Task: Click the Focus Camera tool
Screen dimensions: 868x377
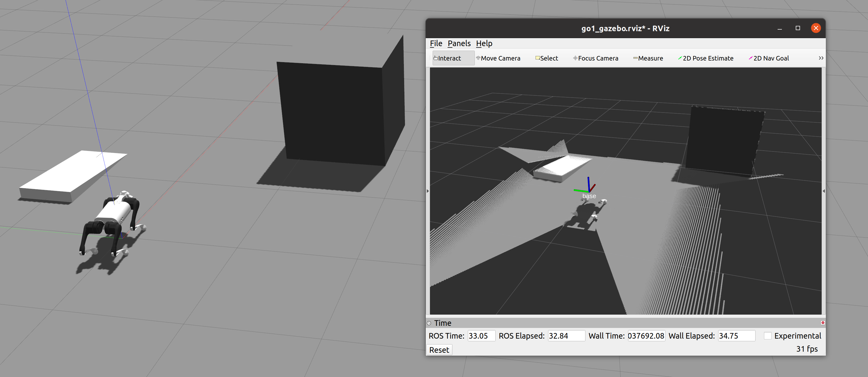Action: tap(596, 58)
